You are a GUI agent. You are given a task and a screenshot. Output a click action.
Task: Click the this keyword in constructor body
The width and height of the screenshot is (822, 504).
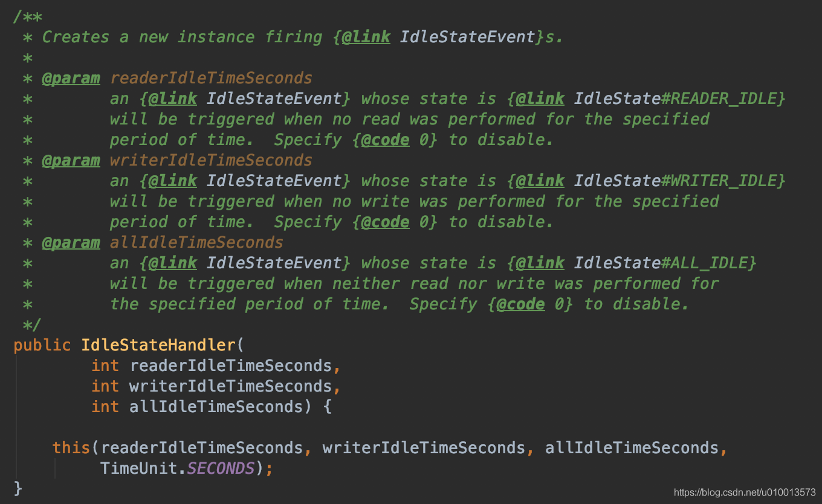pyautogui.click(x=71, y=448)
